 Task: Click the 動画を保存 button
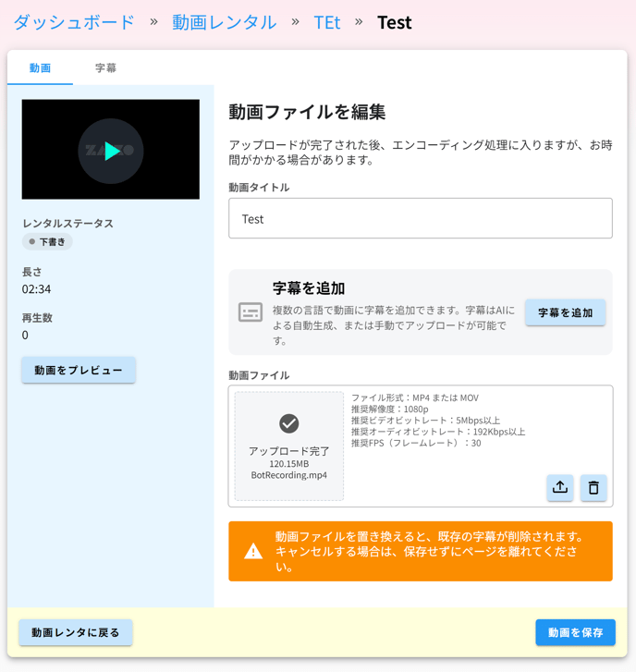(575, 632)
